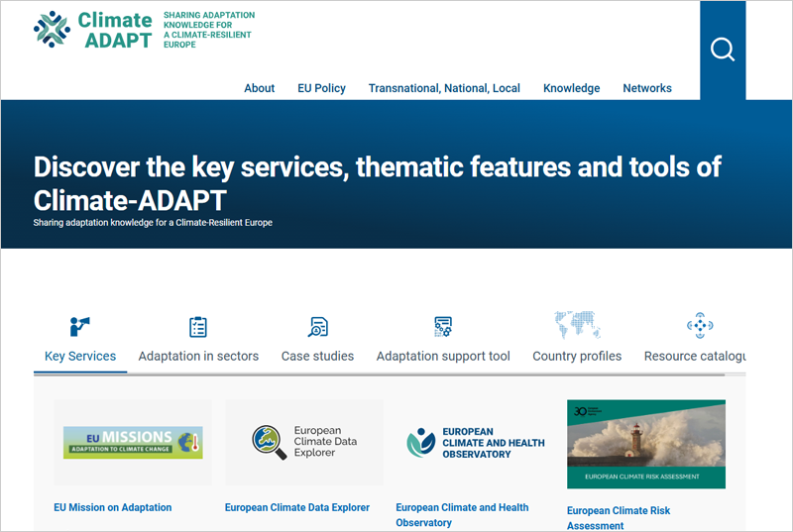Image resolution: width=793 pixels, height=532 pixels.
Task: Open the Knowledge menu
Action: click(x=572, y=88)
